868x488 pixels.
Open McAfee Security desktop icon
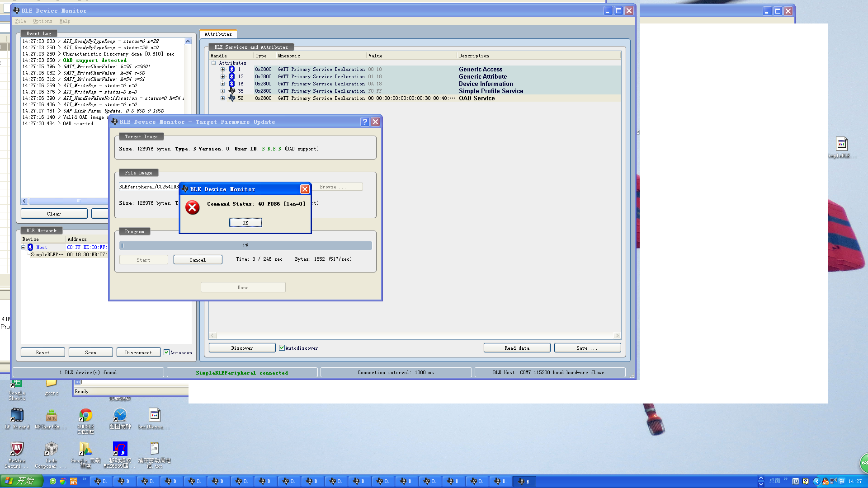click(x=17, y=449)
